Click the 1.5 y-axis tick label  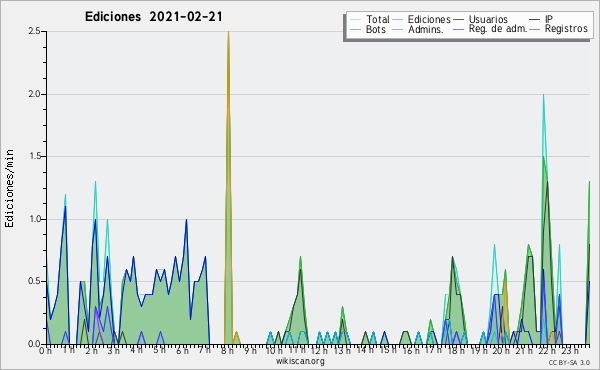pos(34,156)
